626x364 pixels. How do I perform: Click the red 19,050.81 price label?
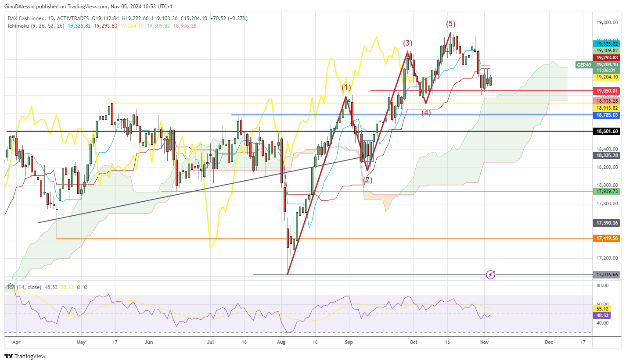click(607, 91)
